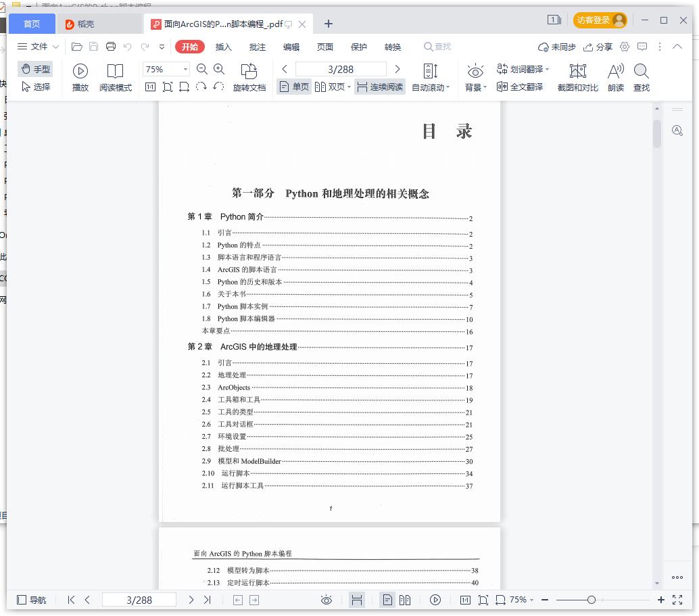Toggle eye protection mode in status bar

click(327, 600)
